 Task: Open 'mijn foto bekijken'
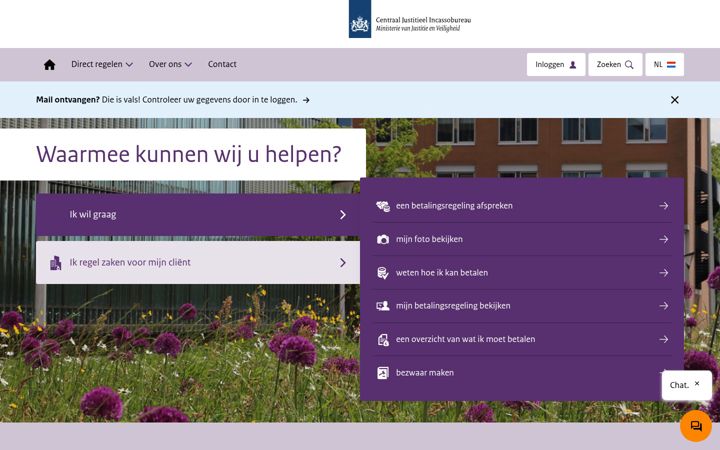tap(522, 239)
